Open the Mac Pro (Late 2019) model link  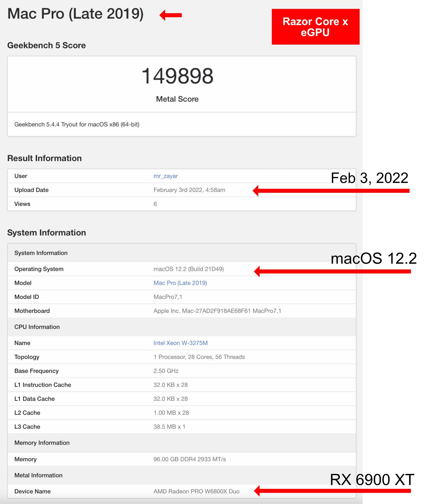pyautogui.click(x=180, y=283)
